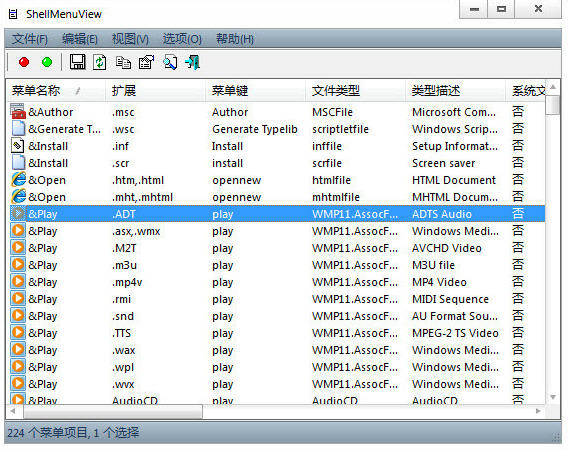Click the window resize grip in status bar
Viewport: 568px width, 450px height.
[x=556, y=437]
